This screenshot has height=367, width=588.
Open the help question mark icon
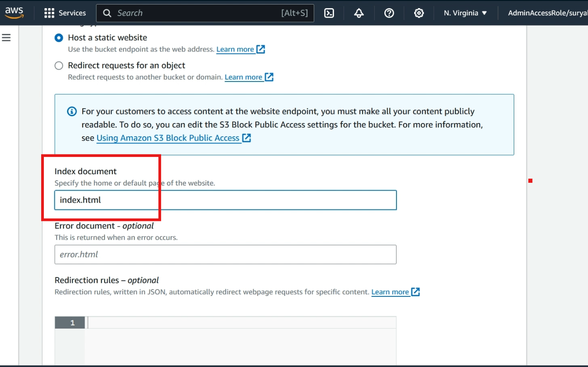point(389,13)
